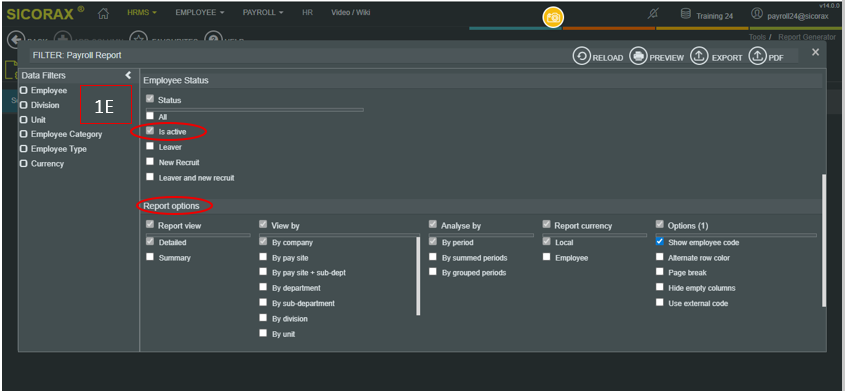The height and width of the screenshot is (391, 845).
Task: Open the PAYROLL dropdown menu
Action: [x=263, y=12]
